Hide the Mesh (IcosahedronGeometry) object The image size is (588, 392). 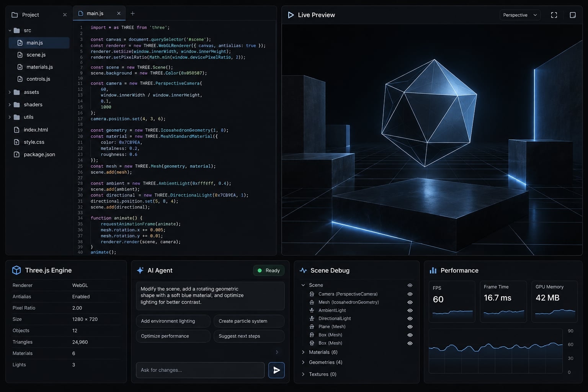[410, 302]
